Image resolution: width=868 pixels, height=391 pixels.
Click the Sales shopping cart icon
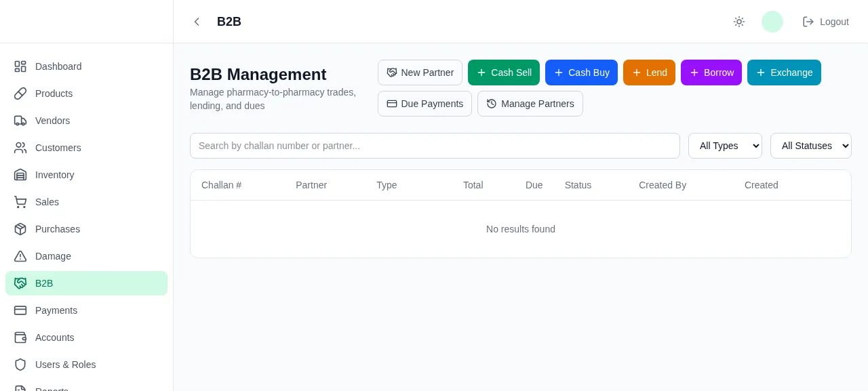20,202
